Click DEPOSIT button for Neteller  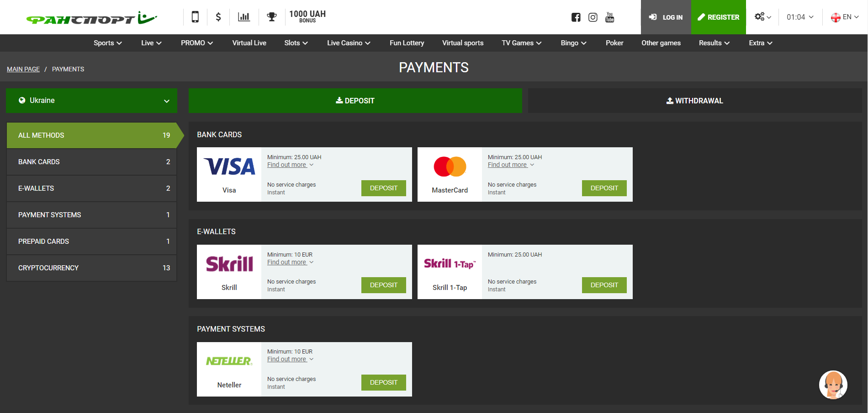[384, 382]
